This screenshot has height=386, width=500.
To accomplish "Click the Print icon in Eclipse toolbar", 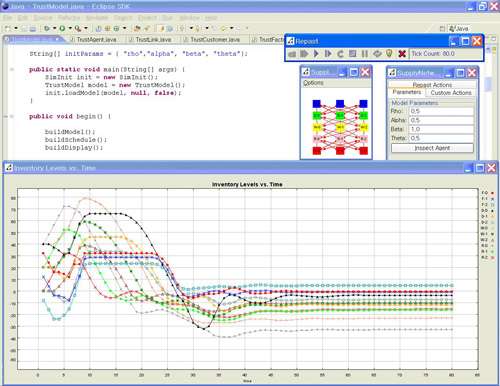I will coord(33,28).
